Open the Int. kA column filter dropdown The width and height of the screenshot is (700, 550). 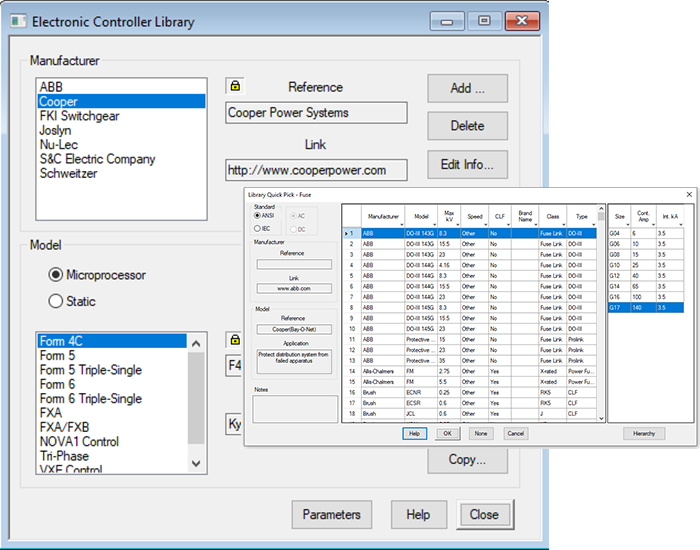(681, 225)
